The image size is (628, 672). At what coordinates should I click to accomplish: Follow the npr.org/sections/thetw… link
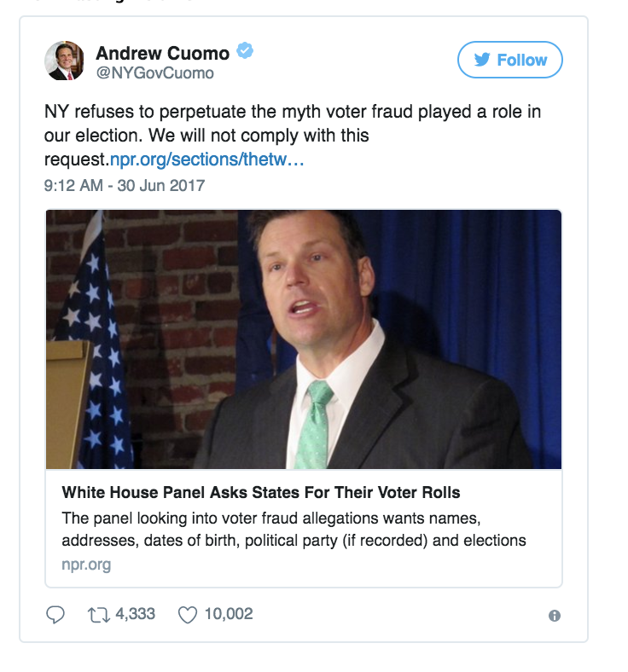pos(207,158)
